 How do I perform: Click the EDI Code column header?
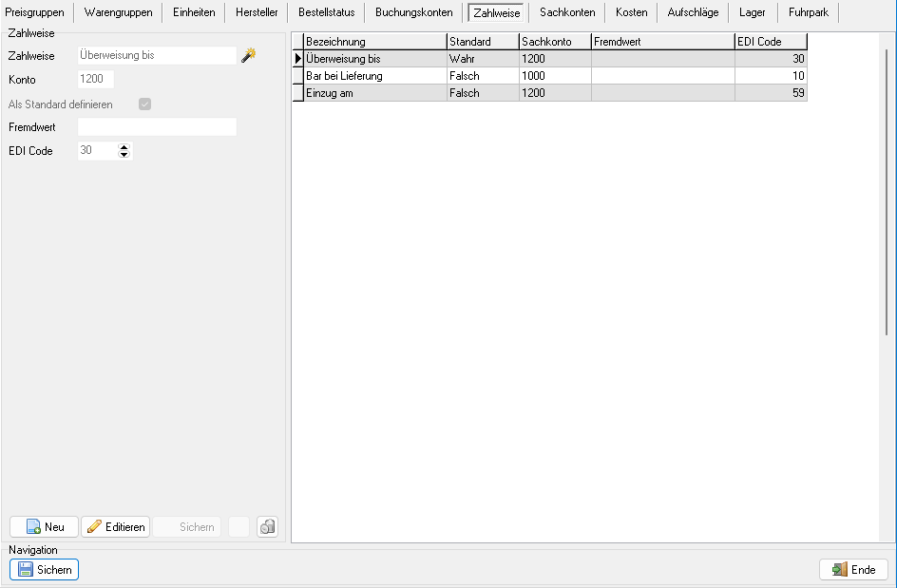pyautogui.click(x=770, y=42)
